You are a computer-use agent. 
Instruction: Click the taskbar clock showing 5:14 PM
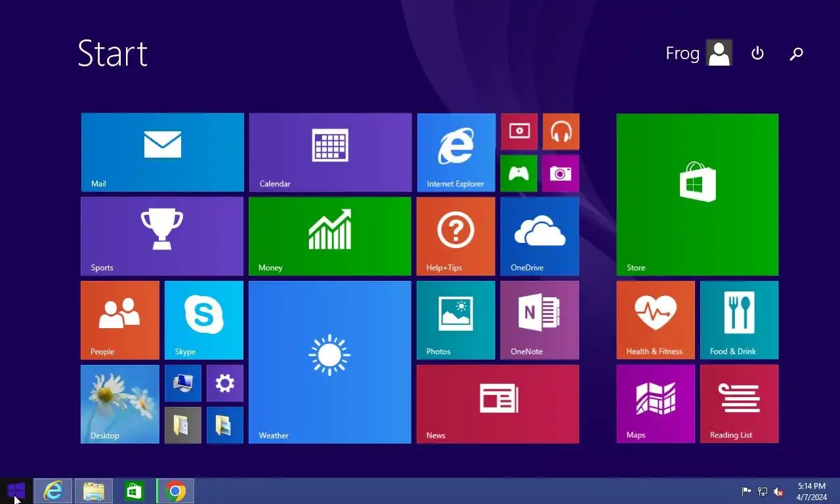coord(812,492)
